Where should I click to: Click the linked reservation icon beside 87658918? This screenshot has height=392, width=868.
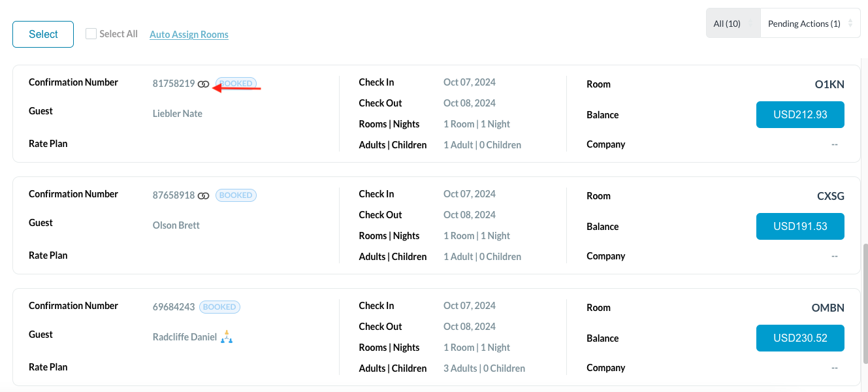tap(204, 196)
